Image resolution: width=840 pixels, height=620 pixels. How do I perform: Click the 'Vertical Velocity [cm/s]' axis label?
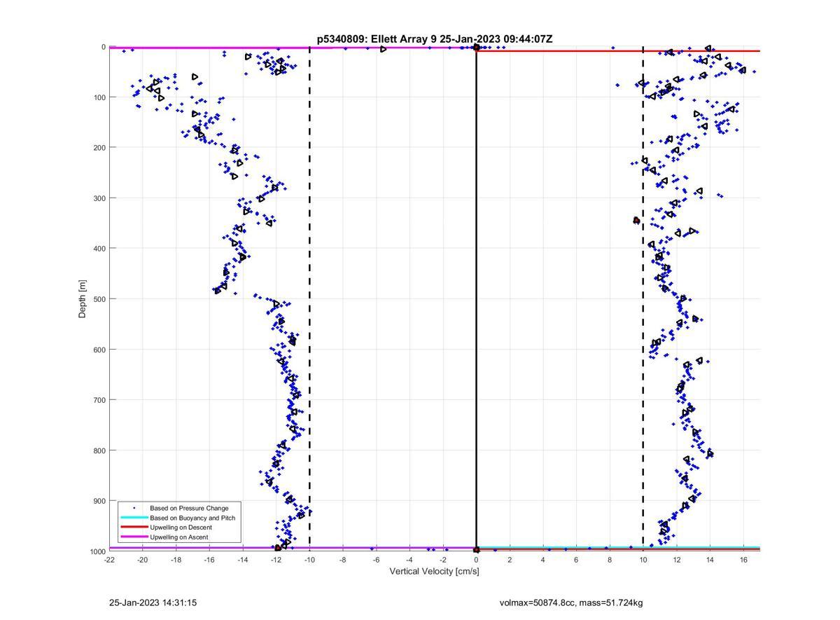coord(434,572)
